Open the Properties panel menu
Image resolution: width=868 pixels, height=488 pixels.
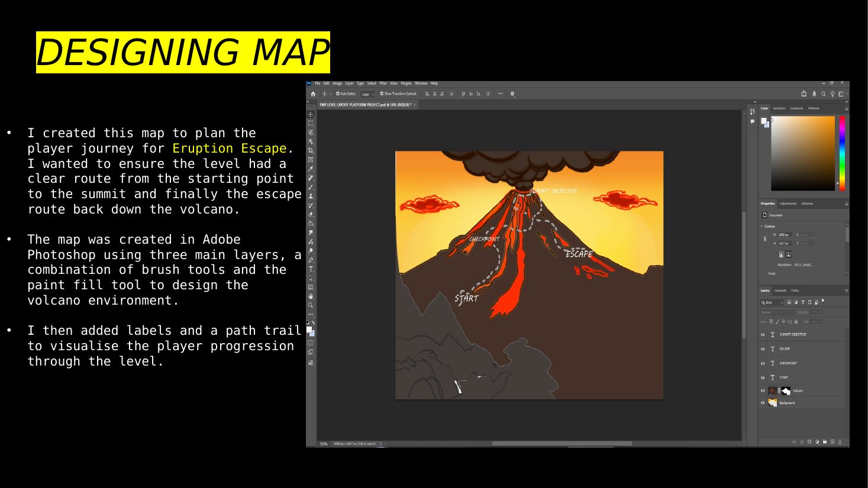pos(847,204)
